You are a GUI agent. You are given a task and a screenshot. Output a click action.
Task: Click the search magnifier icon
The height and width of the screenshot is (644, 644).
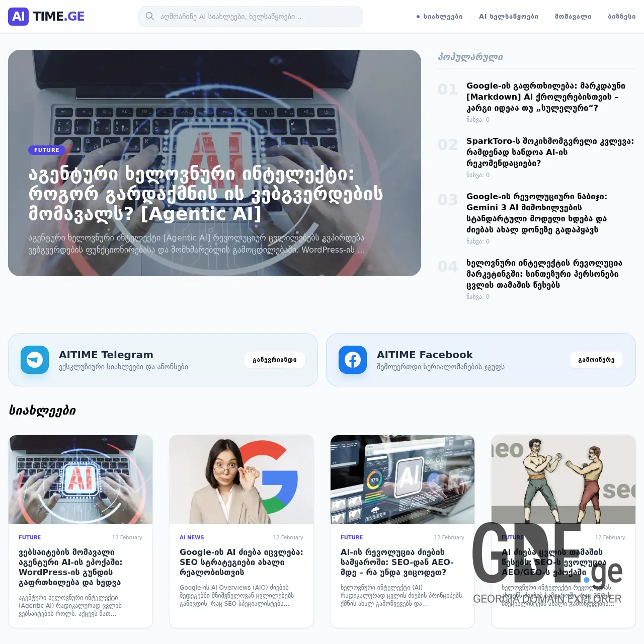150,16
